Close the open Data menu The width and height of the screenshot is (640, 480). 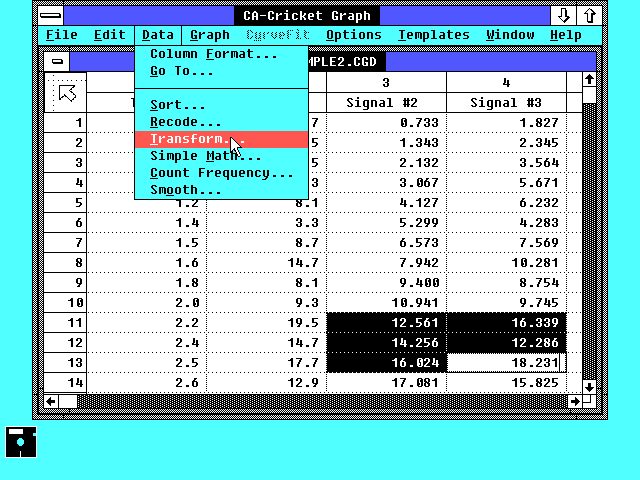coord(158,35)
